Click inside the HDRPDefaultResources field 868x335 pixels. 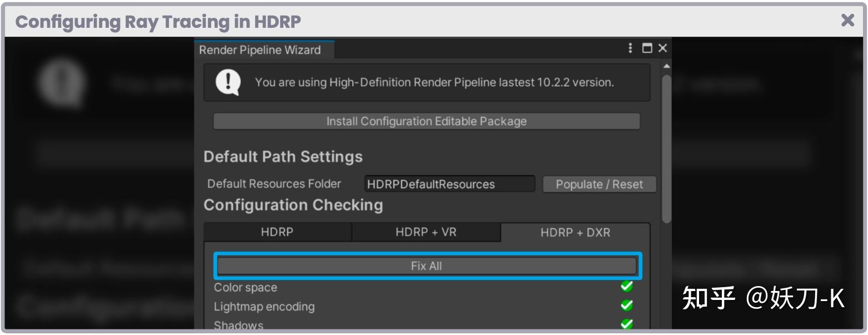click(449, 183)
